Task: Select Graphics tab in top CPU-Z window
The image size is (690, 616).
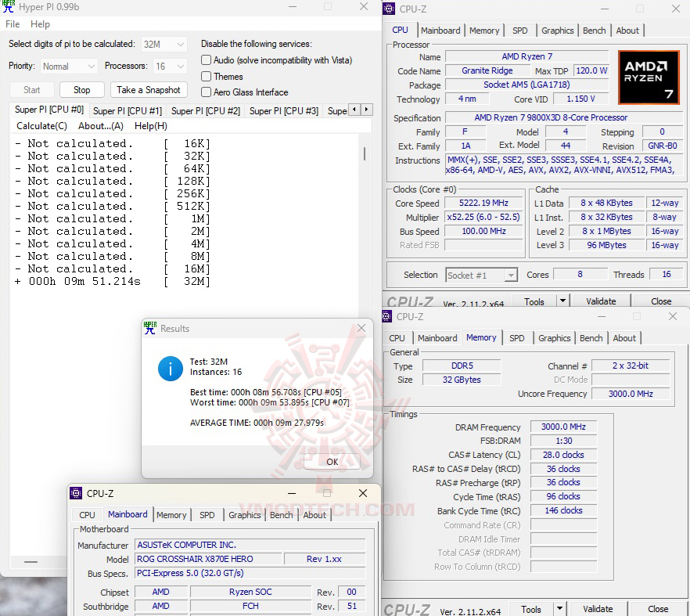Action: pyautogui.click(x=558, y=31)
